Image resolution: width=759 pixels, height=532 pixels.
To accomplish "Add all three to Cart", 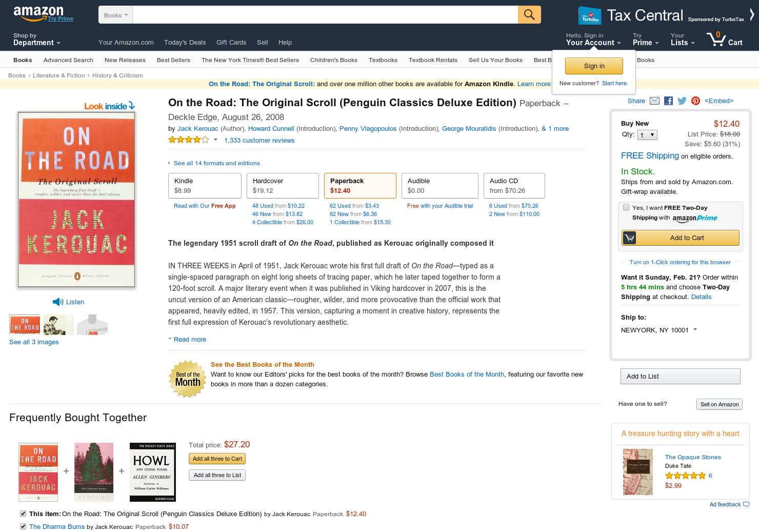I will click(x=217, y=459).
